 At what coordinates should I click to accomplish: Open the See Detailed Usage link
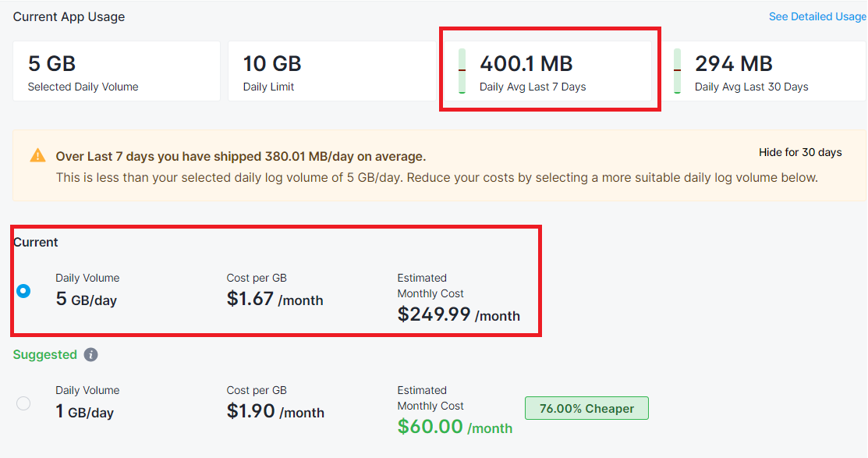[817, 16]
